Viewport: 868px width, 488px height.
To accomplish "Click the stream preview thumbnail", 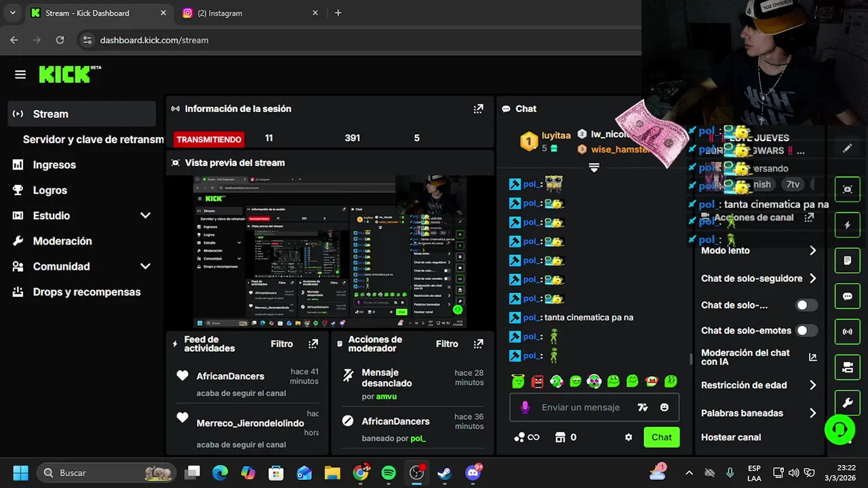I will click(x=330, y=252).
